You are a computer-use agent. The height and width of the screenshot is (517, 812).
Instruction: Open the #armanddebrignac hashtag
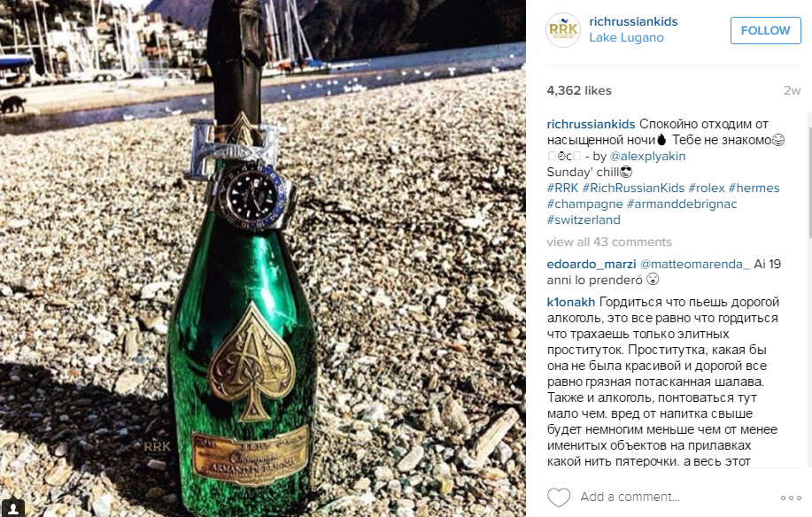682,204
